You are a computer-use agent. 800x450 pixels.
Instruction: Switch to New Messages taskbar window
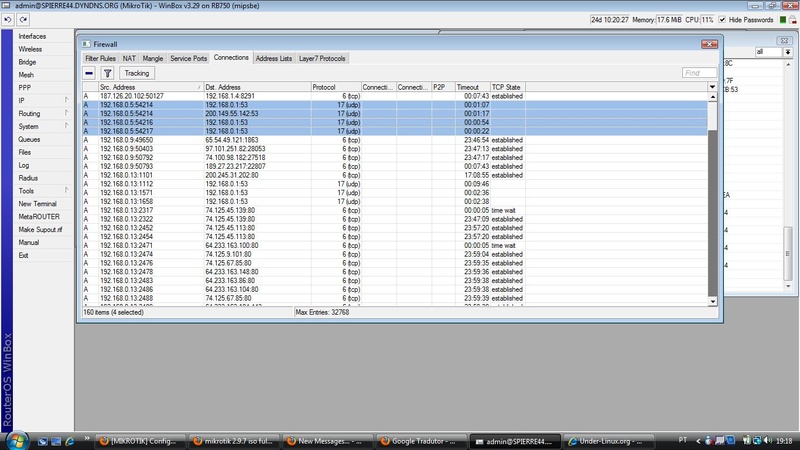pyautogui.click(x=328, y=441)
